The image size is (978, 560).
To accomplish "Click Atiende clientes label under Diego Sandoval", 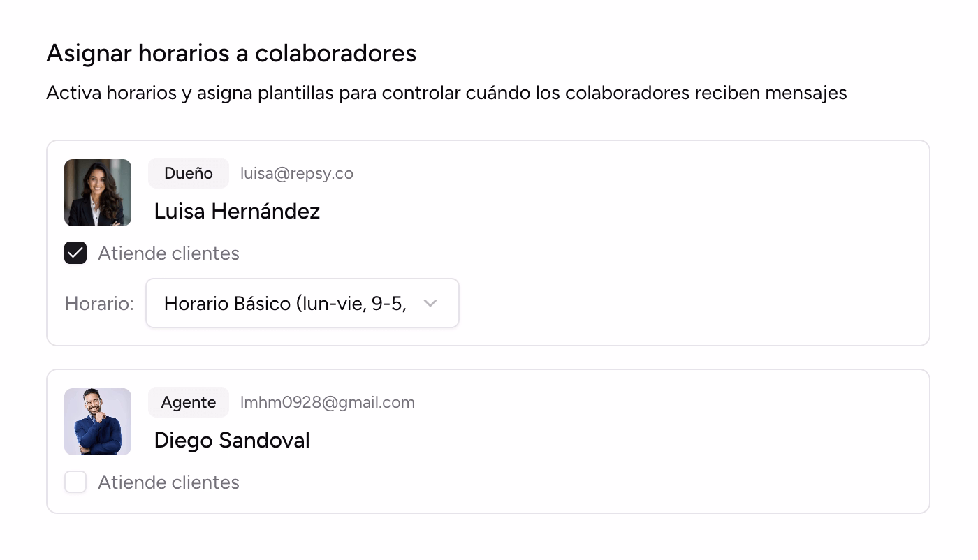I will point(168,482).
